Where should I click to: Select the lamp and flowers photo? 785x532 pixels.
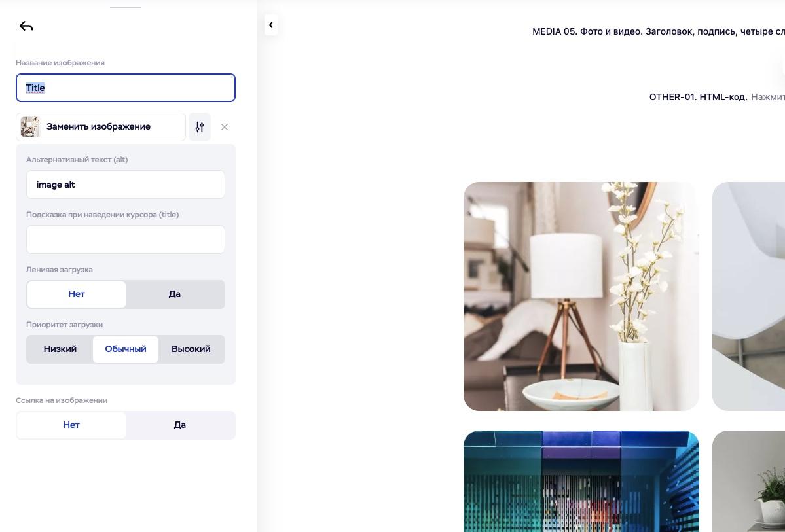pos(581,296)
